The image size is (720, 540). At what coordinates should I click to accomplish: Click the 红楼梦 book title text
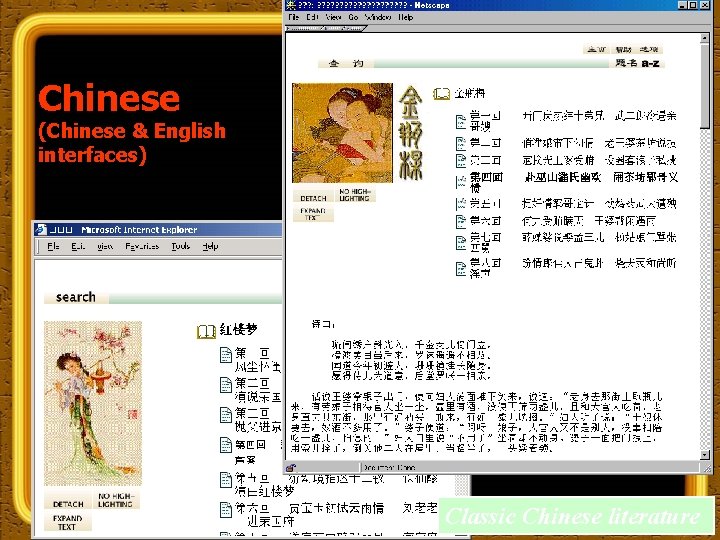pyautogui.click(x=238, y=329)
